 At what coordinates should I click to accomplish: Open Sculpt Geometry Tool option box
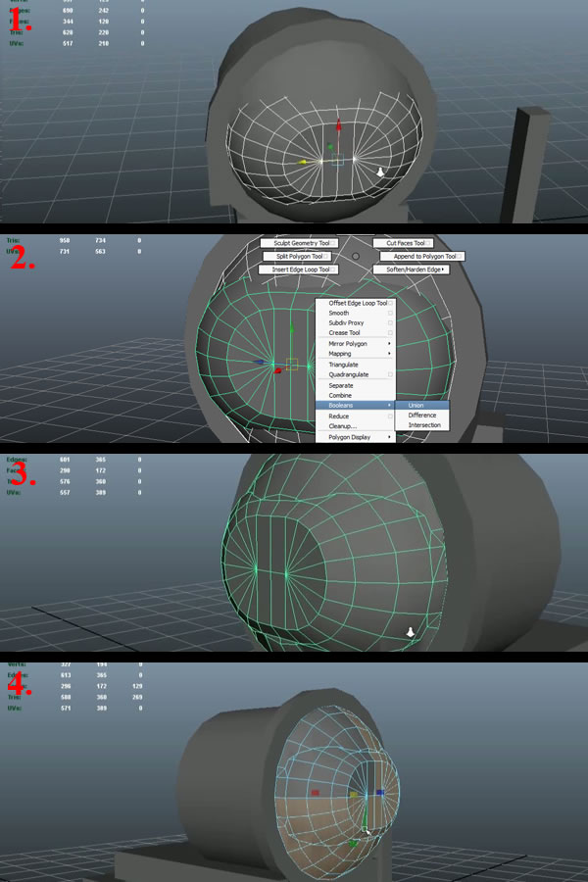(x=335, y=243)
